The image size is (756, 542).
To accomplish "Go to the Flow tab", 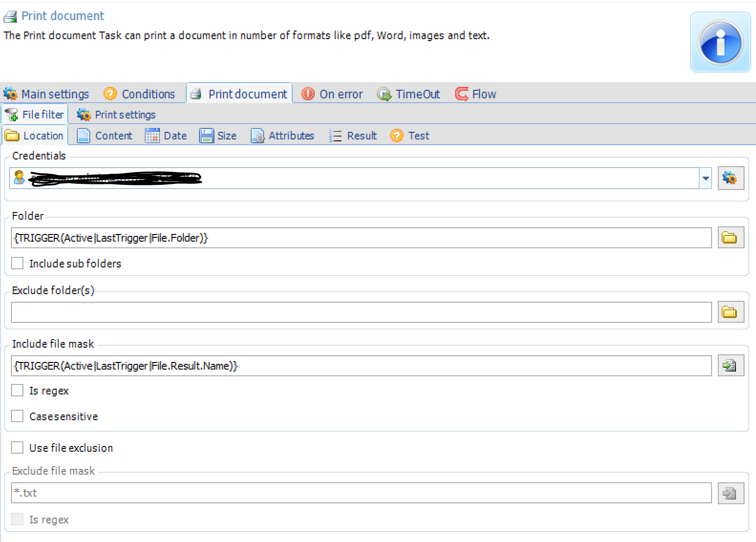I will (x=476, y=94).
